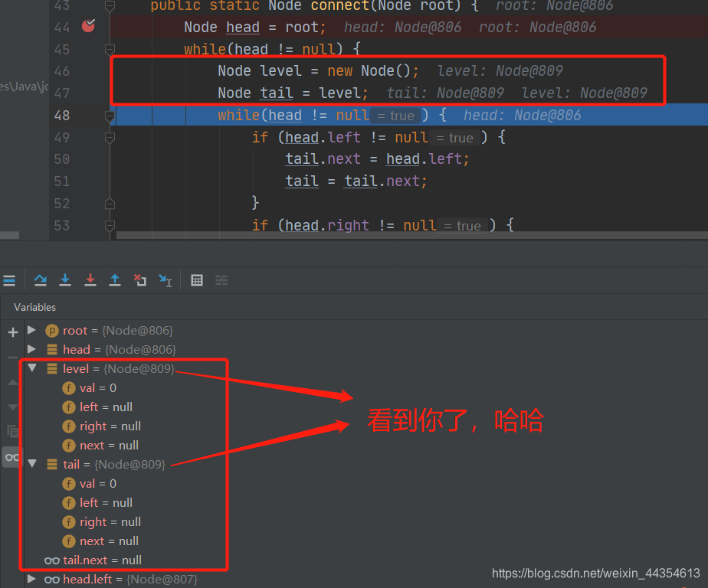Image resolution: width=708 pixels, height=588 pixels.
Task: Click 'right = null' field under tail
Action: pyautogui.click(x=102, y=522)
